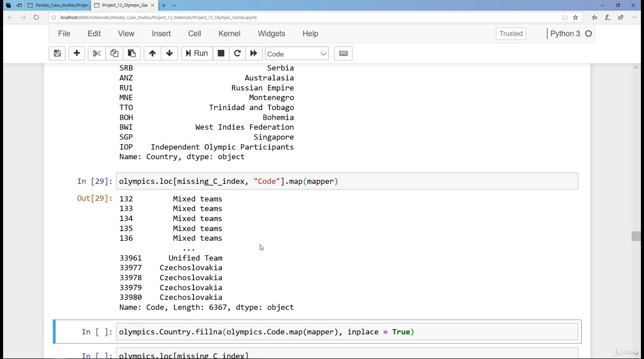Open the File menu

point(64,34)
